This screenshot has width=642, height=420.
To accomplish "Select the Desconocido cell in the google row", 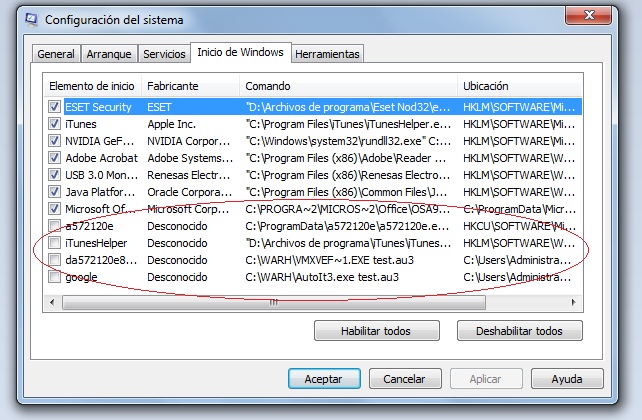I will [177, 277].
